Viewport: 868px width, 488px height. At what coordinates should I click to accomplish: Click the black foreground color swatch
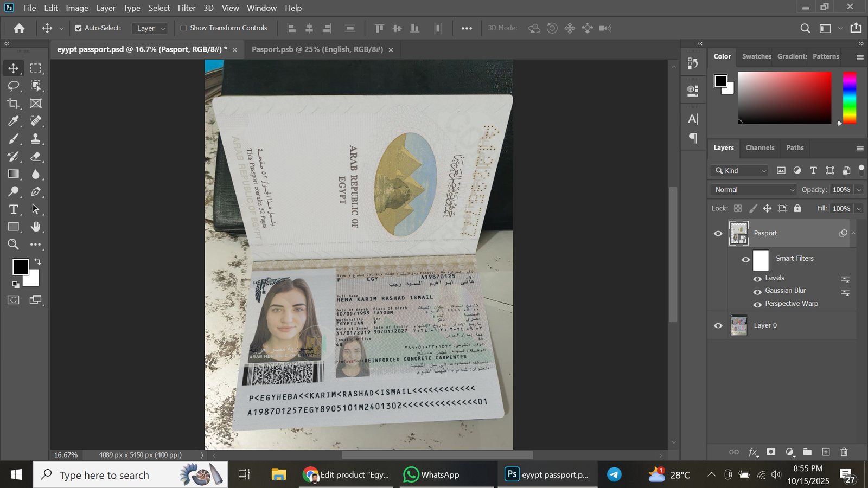click(21, 267)
